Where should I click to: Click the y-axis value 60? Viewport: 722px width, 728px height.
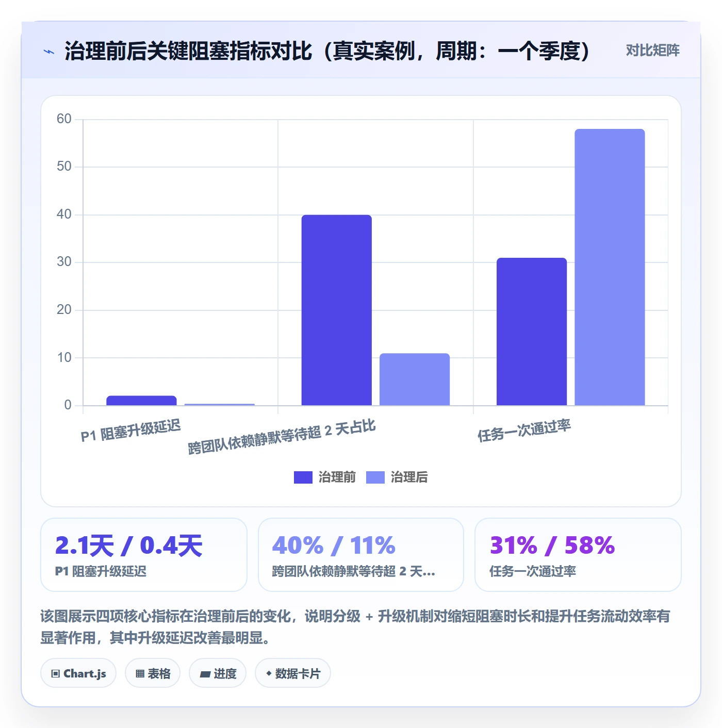(x=64, y=119)
